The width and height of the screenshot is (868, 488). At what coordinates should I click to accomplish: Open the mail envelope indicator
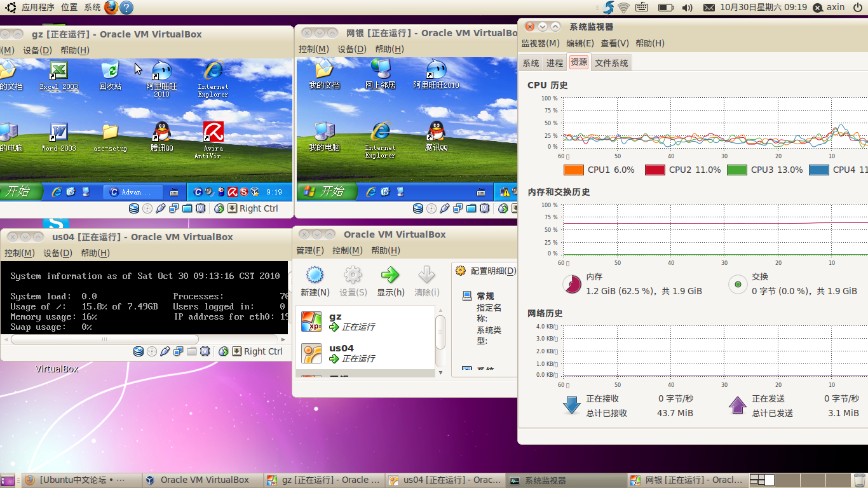pyautogui.click(x=709, y=8)
